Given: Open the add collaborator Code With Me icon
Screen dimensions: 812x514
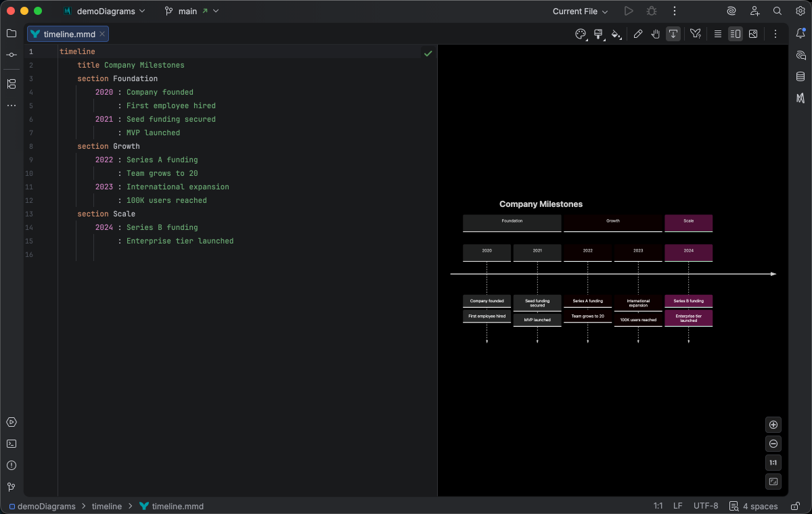Looking at the screenshot, I should pos(754,11).
